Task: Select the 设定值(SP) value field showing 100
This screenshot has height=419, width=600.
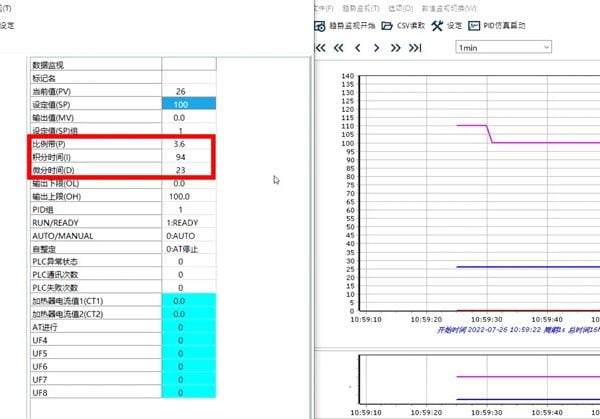Action: [180, 104]
